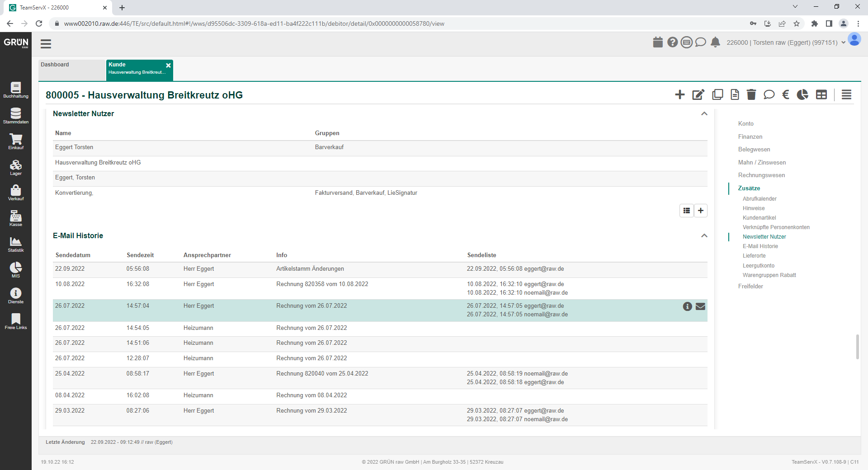Collapse the E-Mail Historie section
This screenshot has height=470, width=868.
point(704,236)
